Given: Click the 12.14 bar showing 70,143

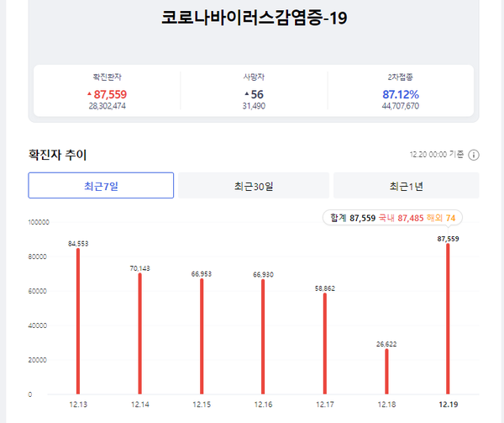Looking at the screenshot, I should (139, 334).
